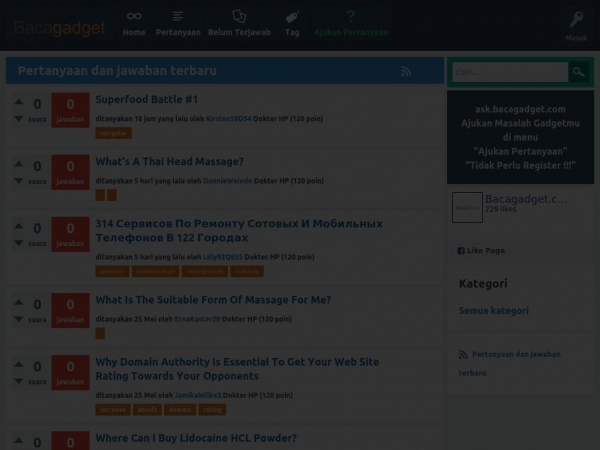This screenshot has height=450, width=600.
Task: Open user Lilly92Q835 profile
Action: click(x=223, y=257)
